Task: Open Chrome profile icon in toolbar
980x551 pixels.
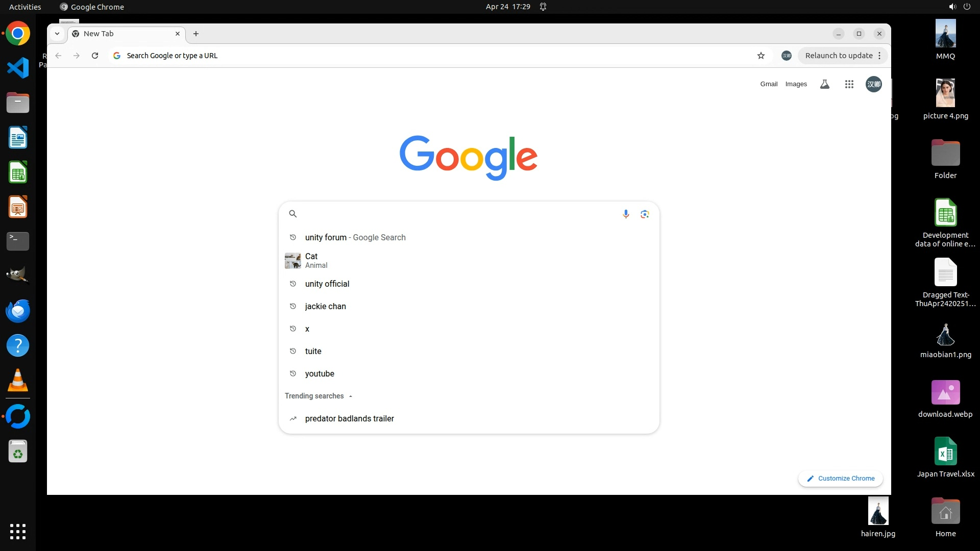Action: (787, 56)
